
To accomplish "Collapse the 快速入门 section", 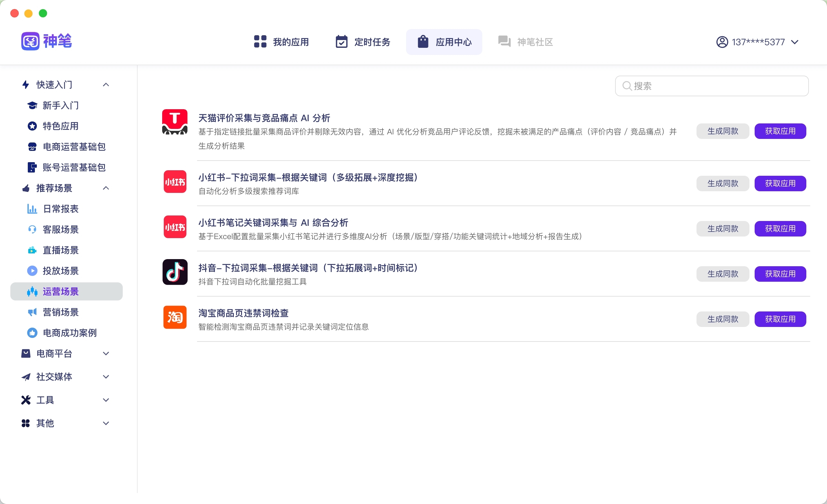I will click(x=106, y=85).
